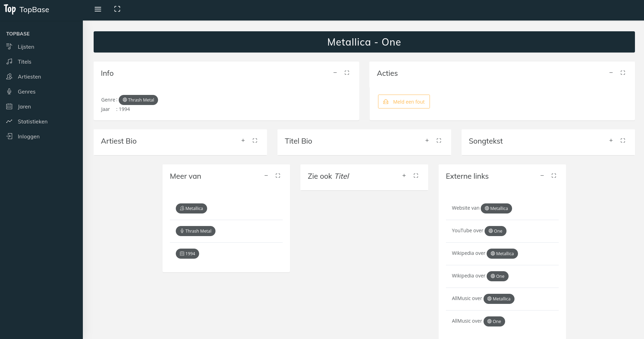This screenshot has height=339, width=644.
Task: Open Statistieken in the sidebar
Action: (x=32, y=121)
